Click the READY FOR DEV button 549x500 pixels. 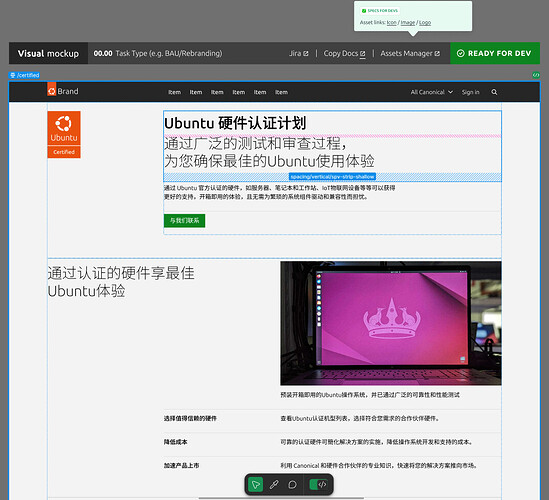coord(495,53)
